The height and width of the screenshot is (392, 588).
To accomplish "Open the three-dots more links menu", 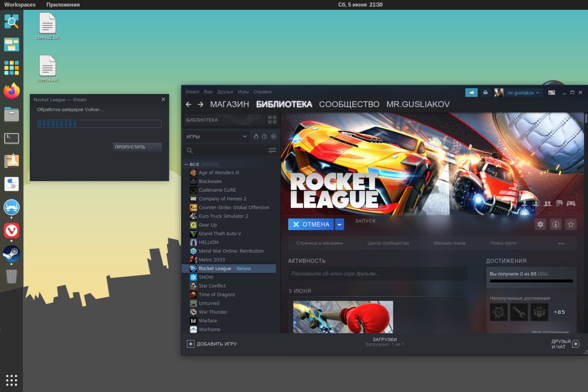I will tap(561, 243).
